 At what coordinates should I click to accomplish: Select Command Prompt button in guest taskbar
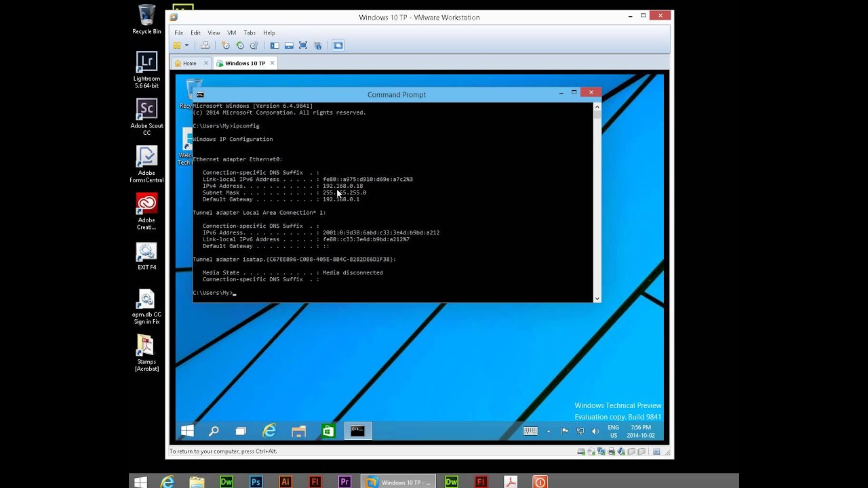click(357, 431)
